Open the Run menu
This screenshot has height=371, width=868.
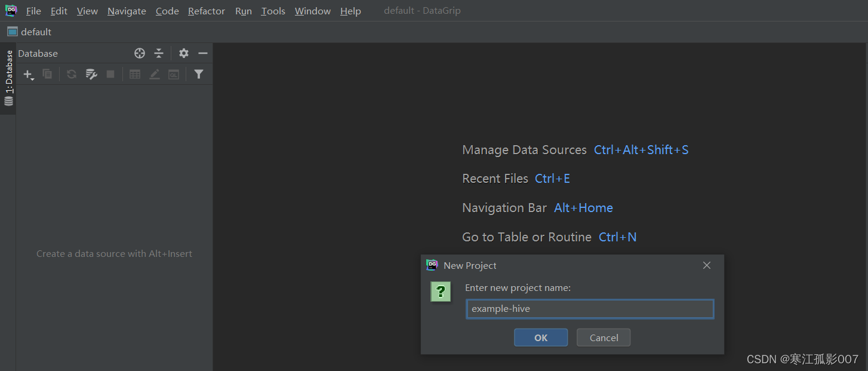coord(244,11)
